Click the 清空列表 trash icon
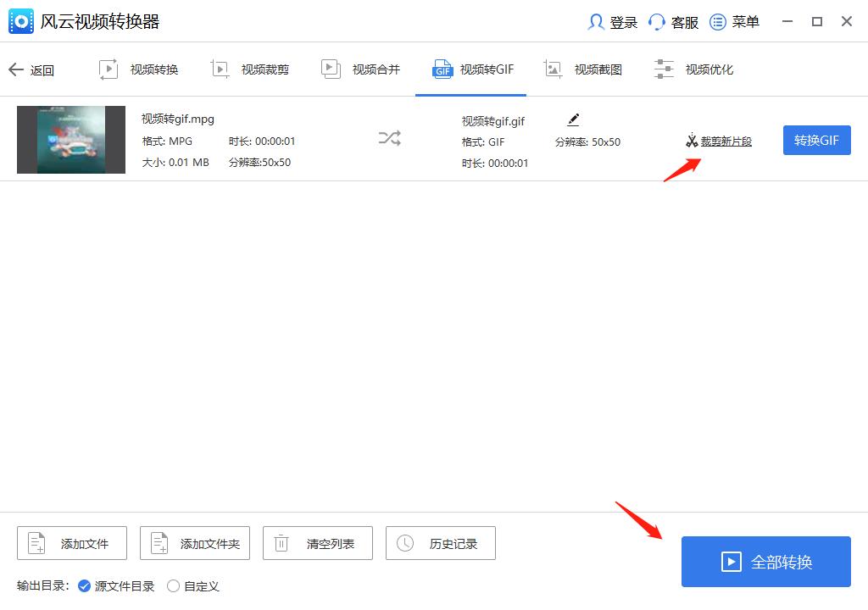Image resolution: width=868 pixels, height=610 pixels. [317, 543]
